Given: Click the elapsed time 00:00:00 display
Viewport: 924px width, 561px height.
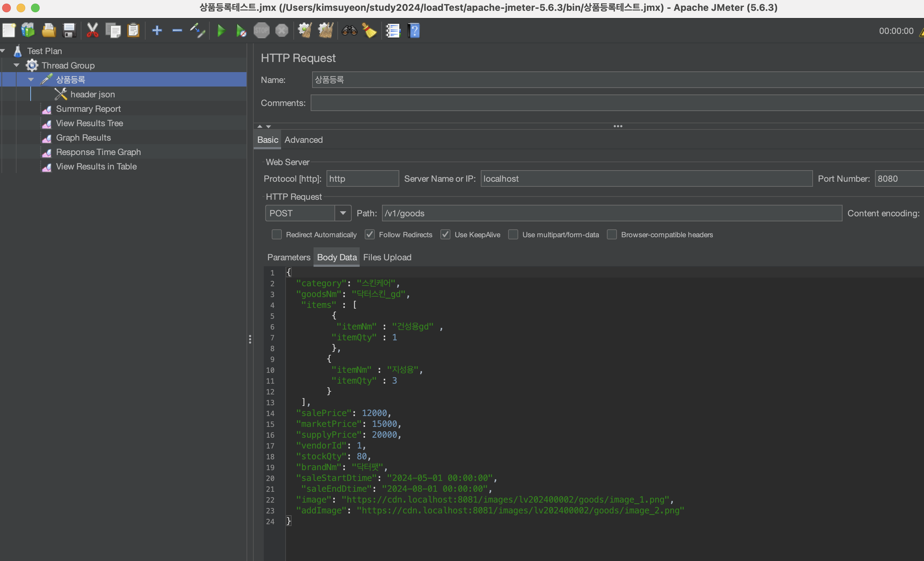Looking at the screenshot, I should [x=896, y=31].
